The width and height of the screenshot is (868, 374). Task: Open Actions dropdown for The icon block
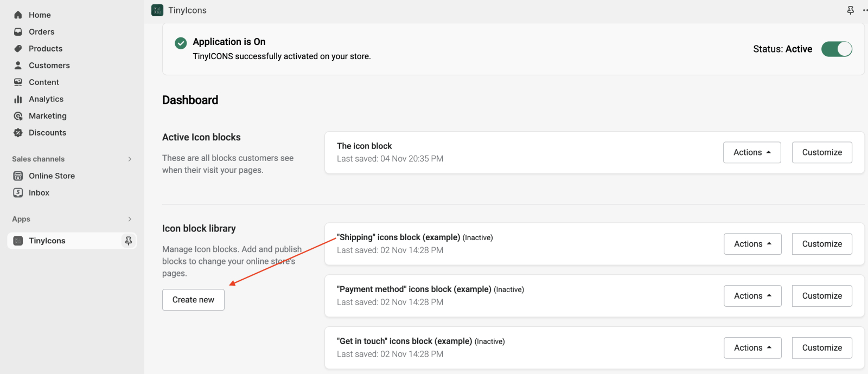[751, 153]
